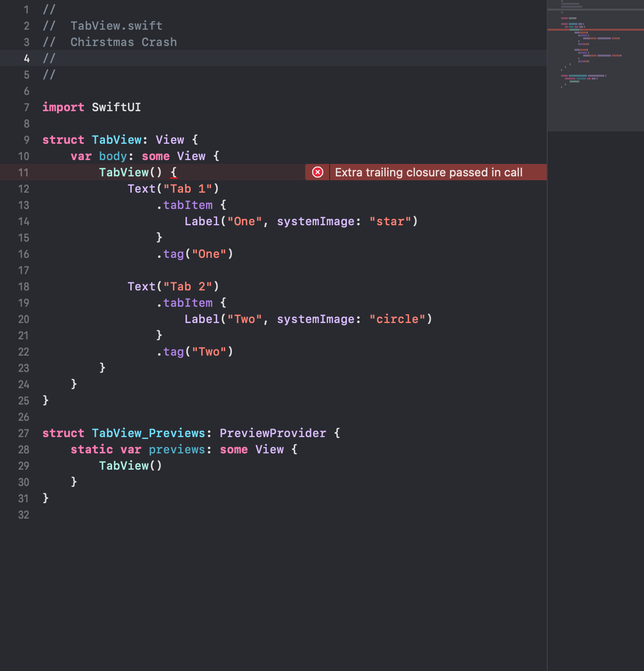Click the 'body' property name on line 10
Screen dimensions: 644x671
[113, 156]
